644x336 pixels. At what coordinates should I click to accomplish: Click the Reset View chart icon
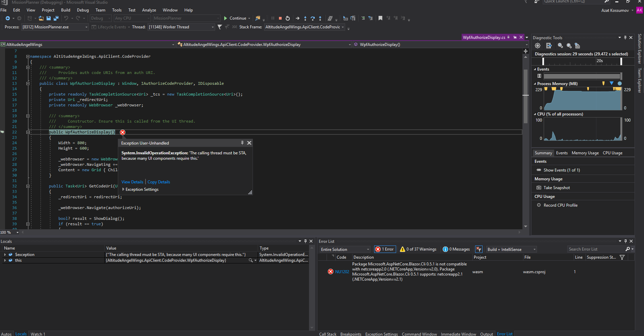[x=577, y=46]
